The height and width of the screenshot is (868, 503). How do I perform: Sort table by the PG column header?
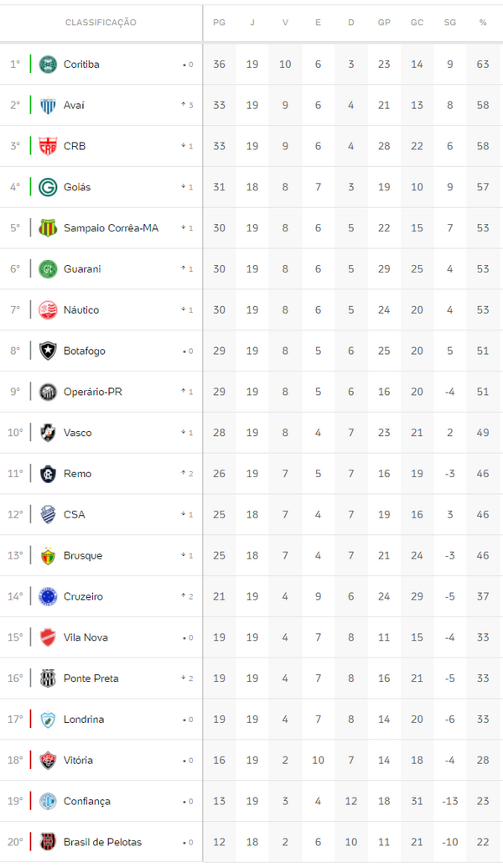pos(220,23)
